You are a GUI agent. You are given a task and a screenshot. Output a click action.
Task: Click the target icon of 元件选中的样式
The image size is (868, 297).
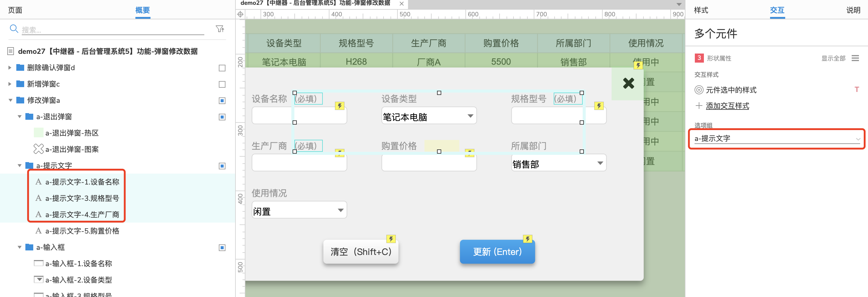(699, 90)
